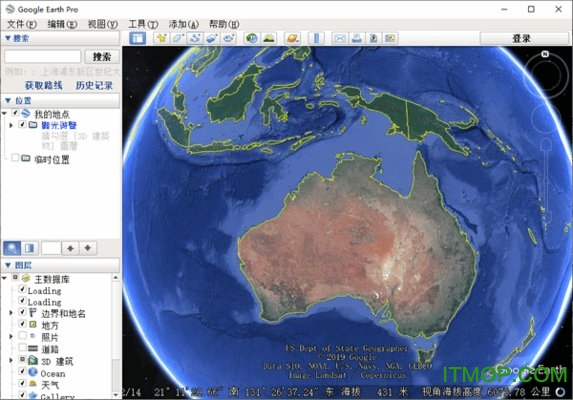Collapse the 位置 panel
The height and width of the screenshot is (400, 573).
click(8, 100)
